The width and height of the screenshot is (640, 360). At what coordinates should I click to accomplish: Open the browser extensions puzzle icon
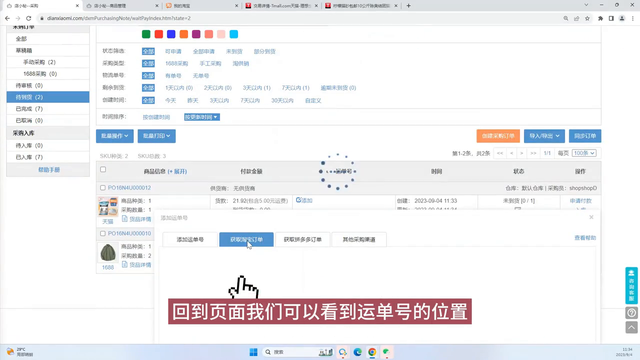pos(600,18)
